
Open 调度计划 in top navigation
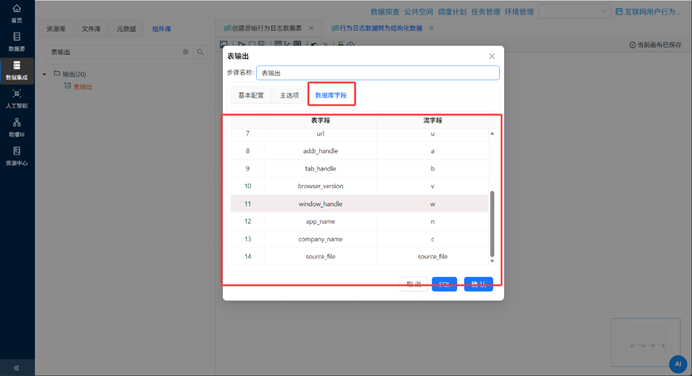click(x=452, y=12)
